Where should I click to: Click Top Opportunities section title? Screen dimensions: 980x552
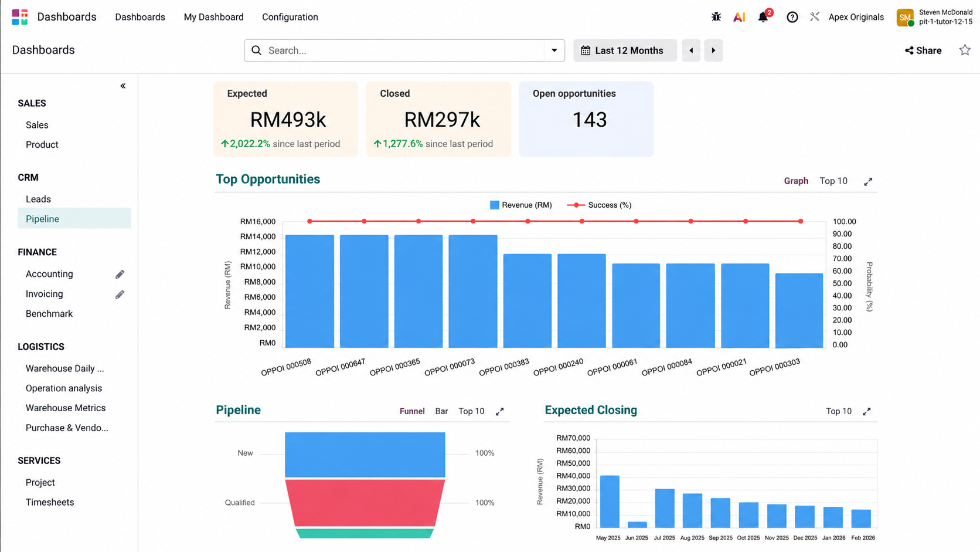(268, 180)
